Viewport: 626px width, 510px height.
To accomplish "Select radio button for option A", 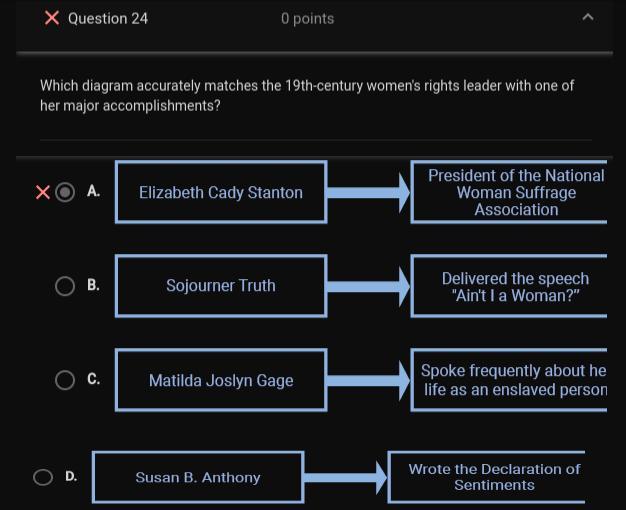I will [x=65, y=192].
